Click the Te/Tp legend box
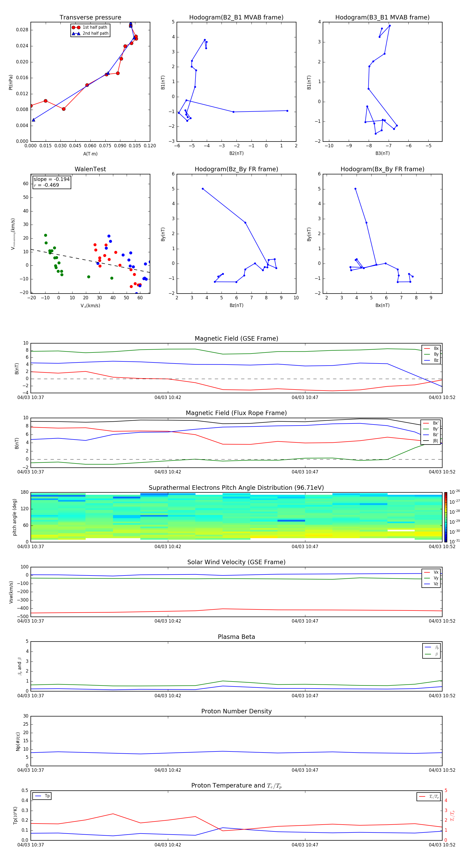 (429, 796)
